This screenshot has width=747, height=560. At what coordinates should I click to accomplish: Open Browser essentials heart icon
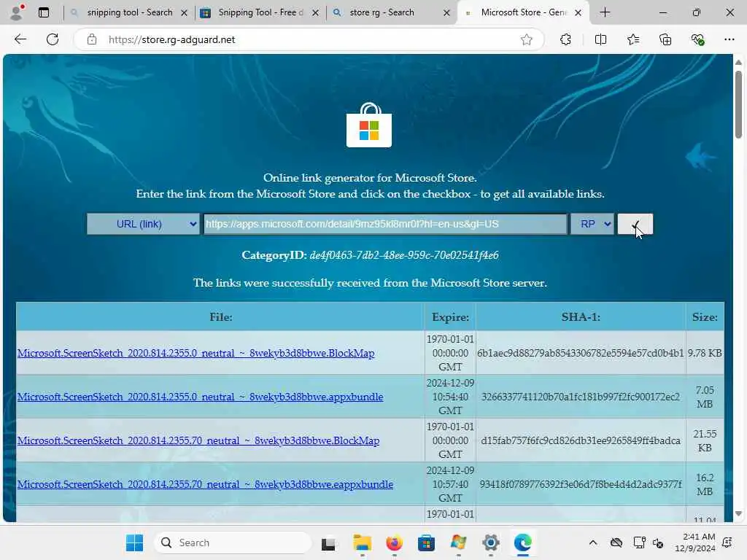point(697,39)
